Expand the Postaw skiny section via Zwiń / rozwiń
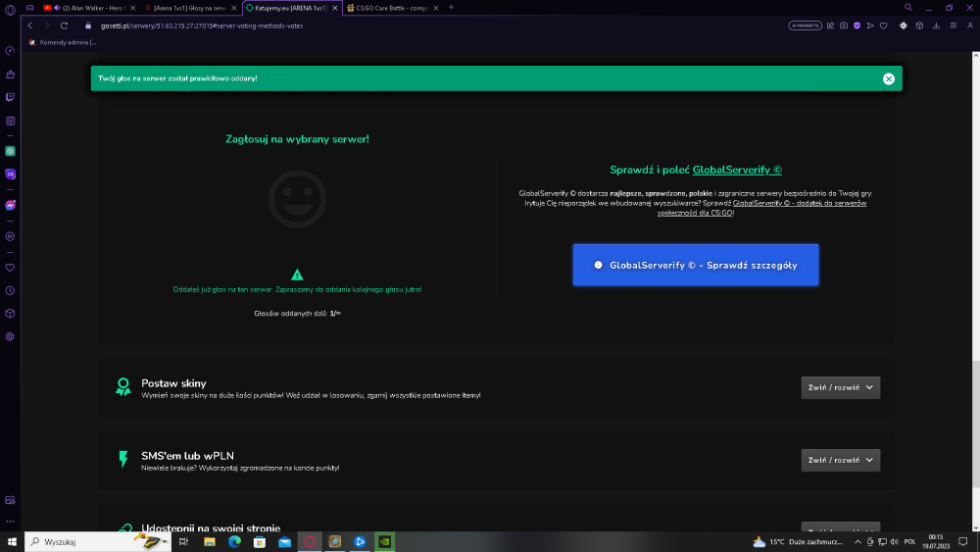The height and width of the screenshot is (552, 980). [x=841, y=387]
